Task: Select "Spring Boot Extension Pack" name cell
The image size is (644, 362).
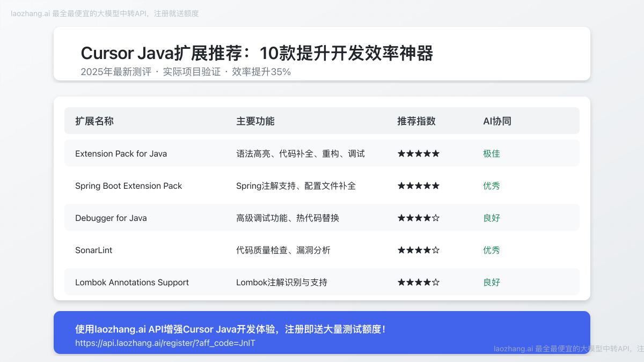Action: [129, 186]
